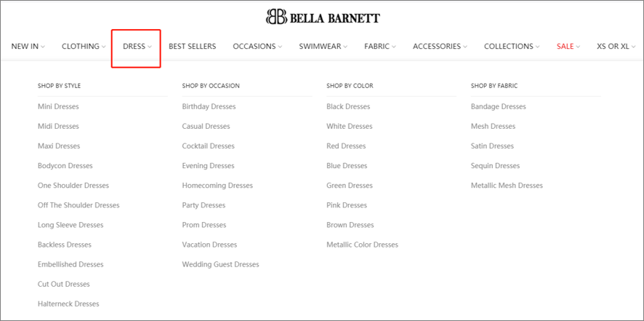The image size is (644, 321).
Task: Open the COLLECTIONS menu
Action: (x=512, y=47)
